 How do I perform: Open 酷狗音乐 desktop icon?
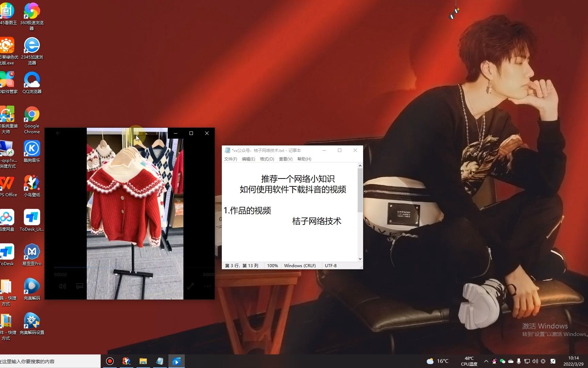(x=32, y=151)
